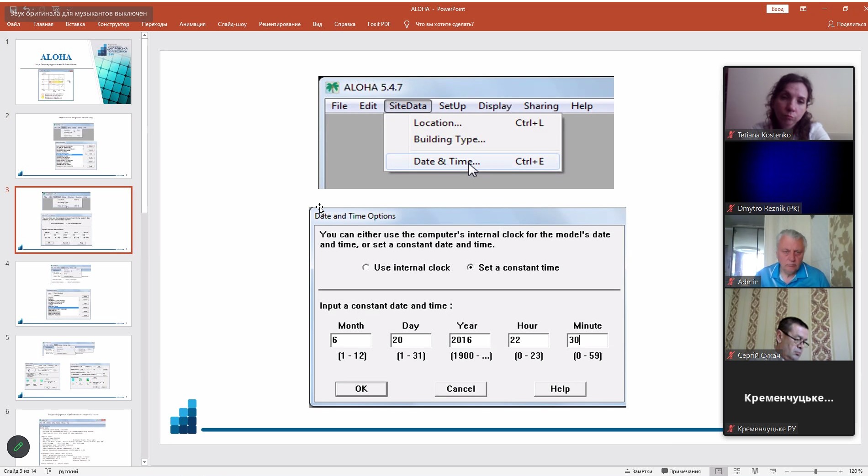Select slide 1 ALOHA title thumbnail

pos(74,72)
